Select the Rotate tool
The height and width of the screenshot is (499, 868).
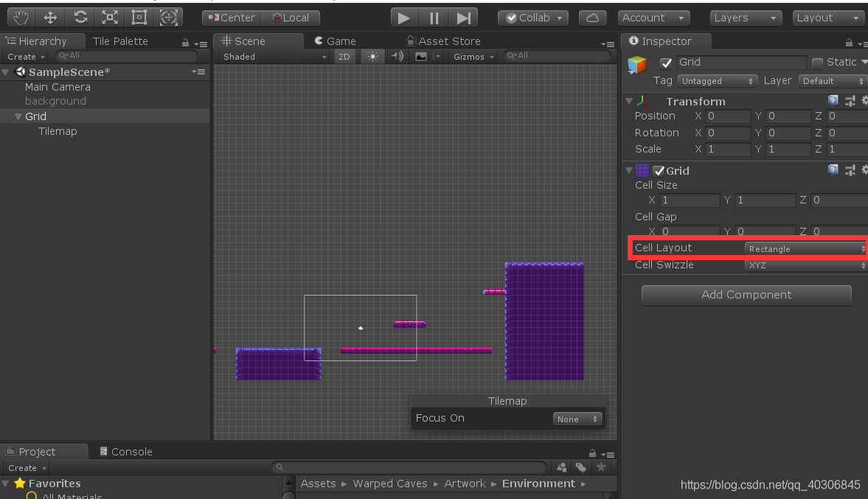tap(80, 18)
